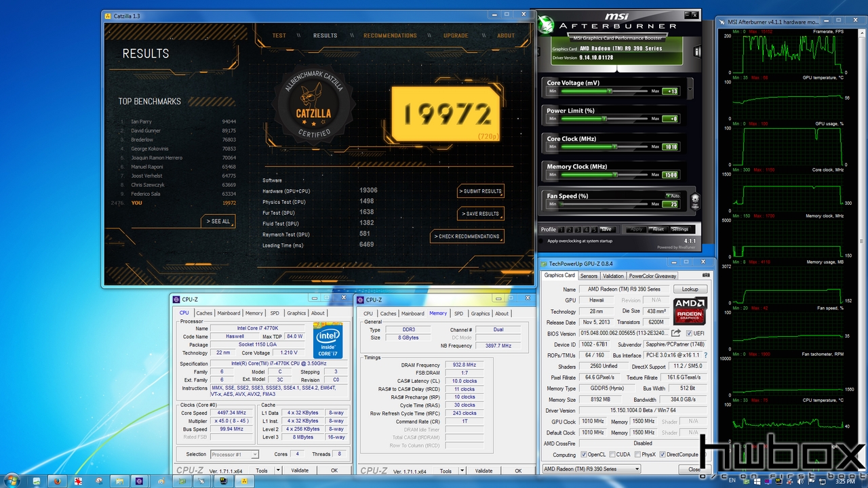This screenshot has width=868, height=488.
Task: Expand the Tools arrow in CPU-Z CPU window
Action: pyautogui.click(x=277, y=470)
